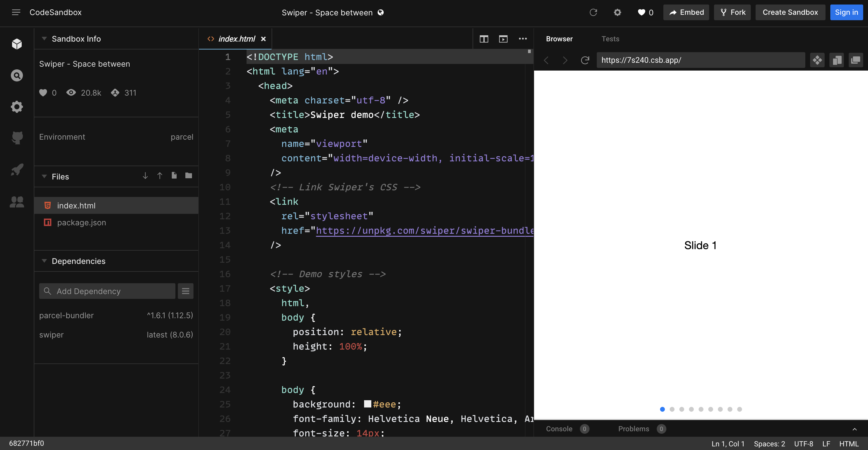Select the last slide pagination dot

click(x=740, y=409)
